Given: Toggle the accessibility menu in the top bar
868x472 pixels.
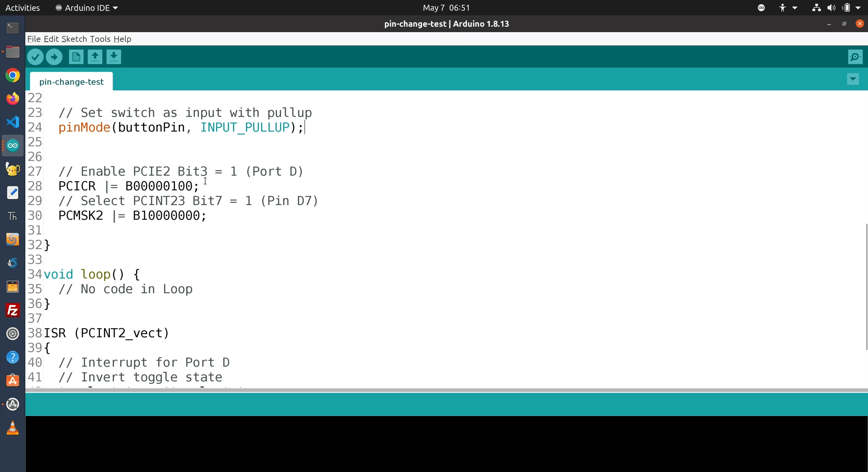Looking at the screenshot, I should pos(783,8).
